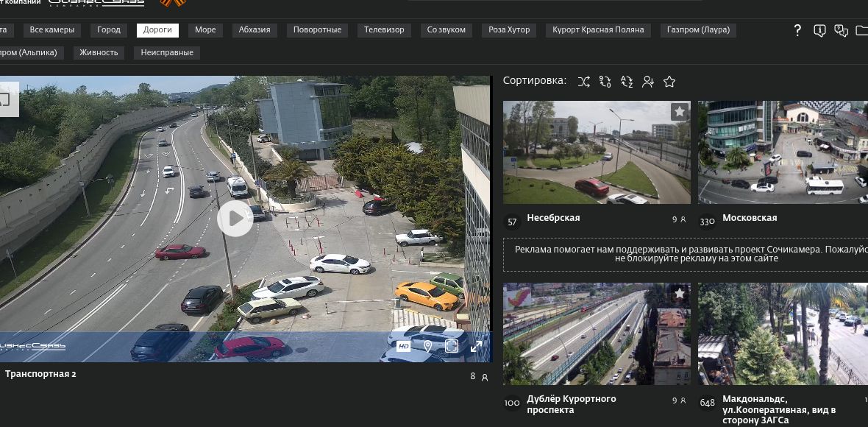Click the Дублёр Курортного проспекта title
Viewport: 868px width, 427px height.
pyautogui.click(x=572, y=404)
